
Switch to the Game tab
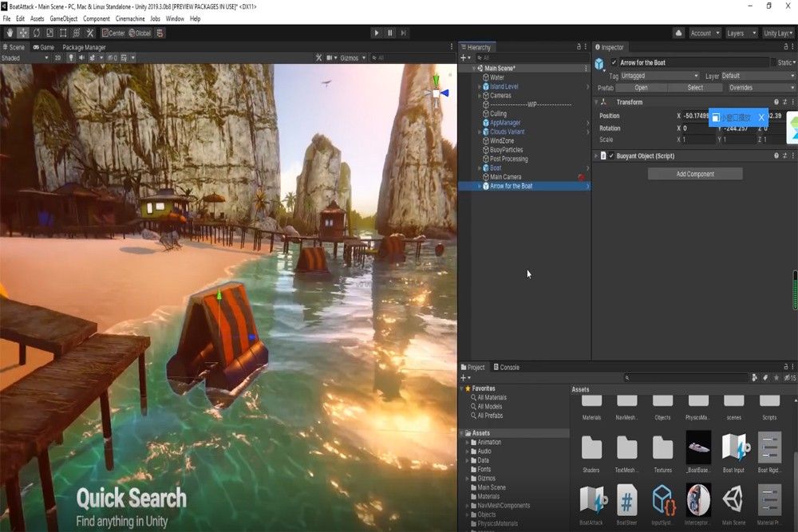pos(44,47)
